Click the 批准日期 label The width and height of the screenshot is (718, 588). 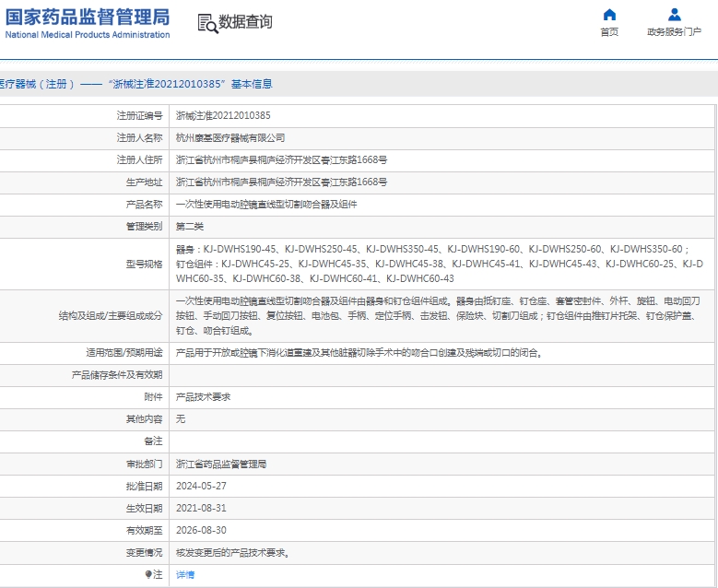coord(144,486)
